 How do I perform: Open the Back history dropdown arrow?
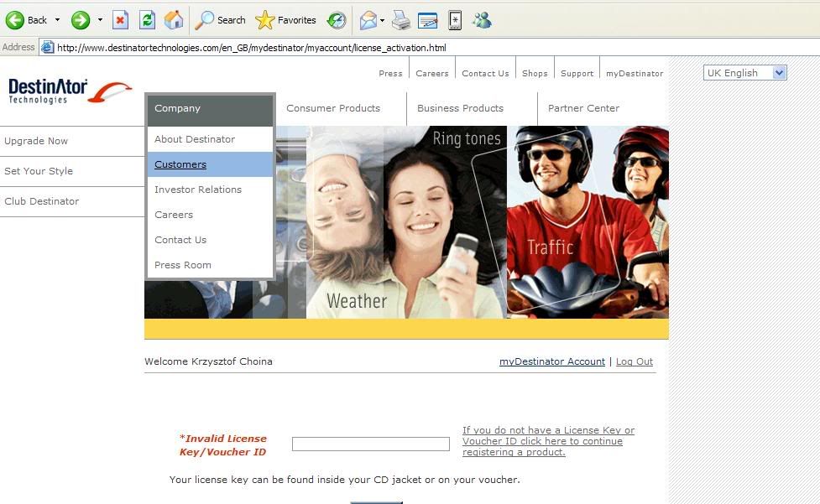[x=58, y=20]
